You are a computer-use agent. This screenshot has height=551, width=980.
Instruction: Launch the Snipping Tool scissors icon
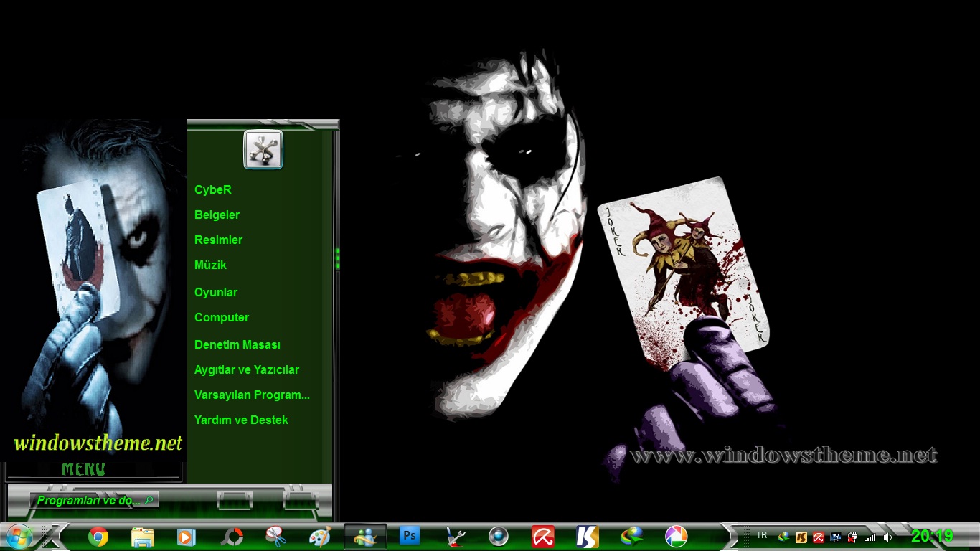tap(275, 537)
